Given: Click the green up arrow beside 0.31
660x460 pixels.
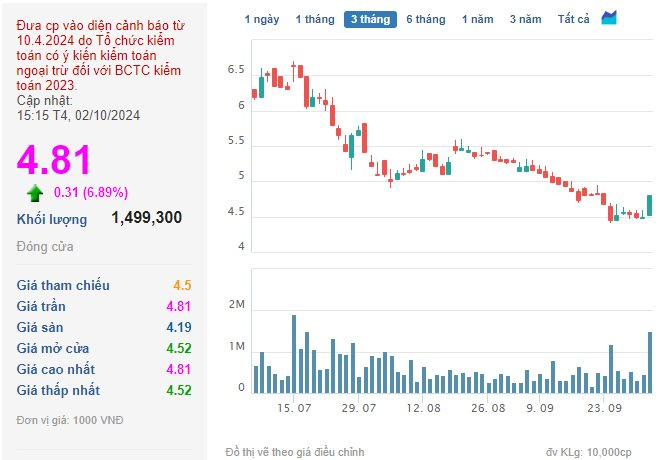Looking at the screenshot, I should click(35, 193).
